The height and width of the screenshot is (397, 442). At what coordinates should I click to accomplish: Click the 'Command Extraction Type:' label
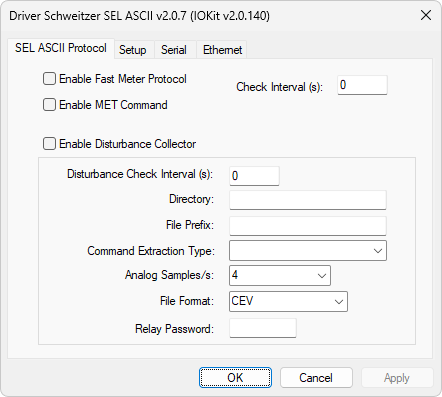tap(151, 251)
